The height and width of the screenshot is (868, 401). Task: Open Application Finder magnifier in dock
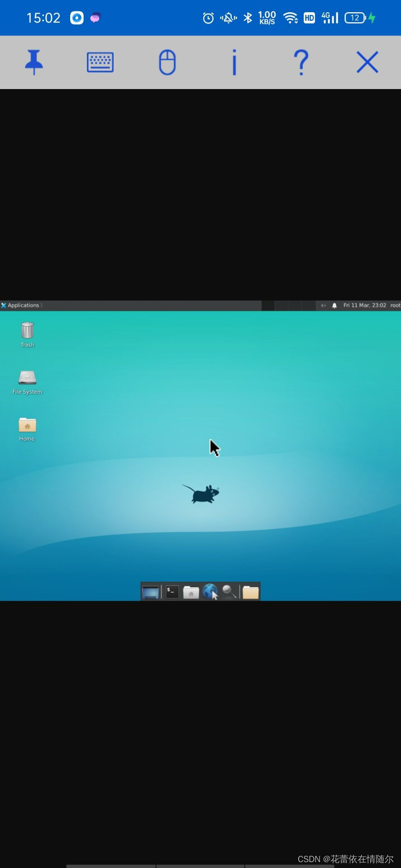click(x=229, y=592)
